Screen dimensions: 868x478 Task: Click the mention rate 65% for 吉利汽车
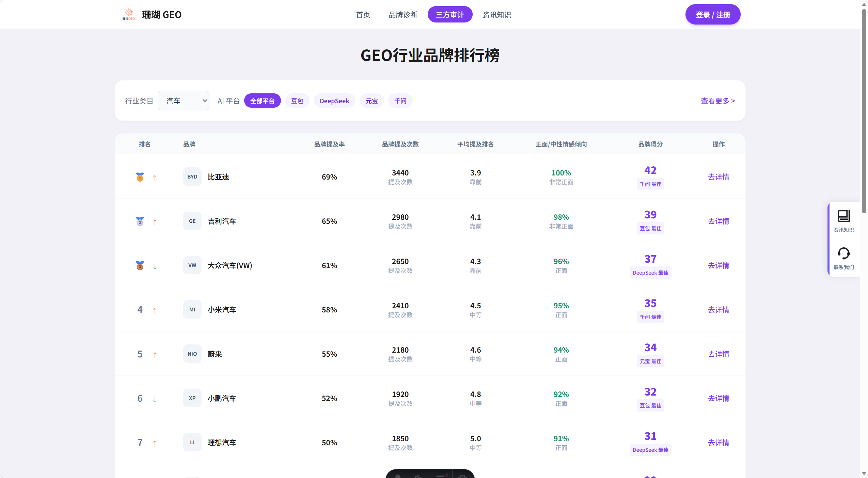click(x=329, y=221)
